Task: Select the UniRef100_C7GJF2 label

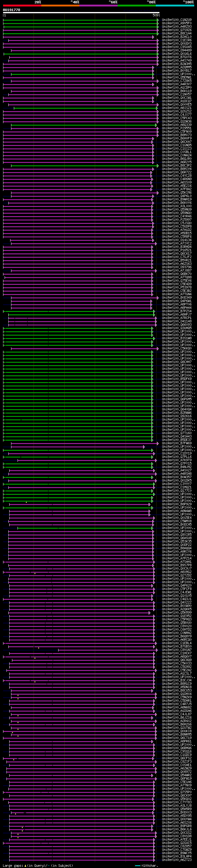Action: tap(177, 257)
